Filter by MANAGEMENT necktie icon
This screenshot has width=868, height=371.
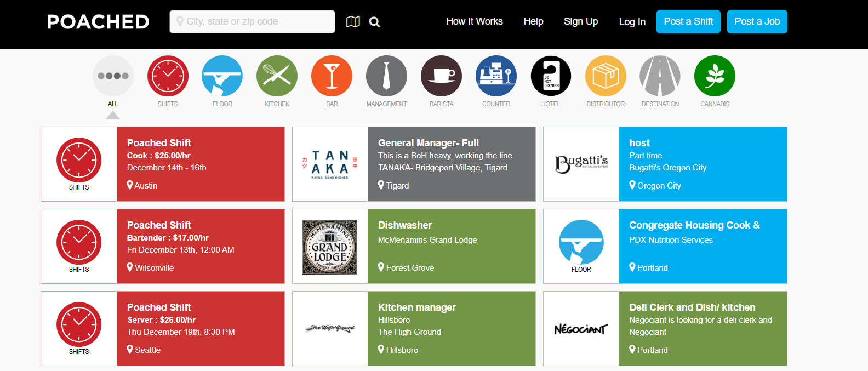[x=386, y=76]
